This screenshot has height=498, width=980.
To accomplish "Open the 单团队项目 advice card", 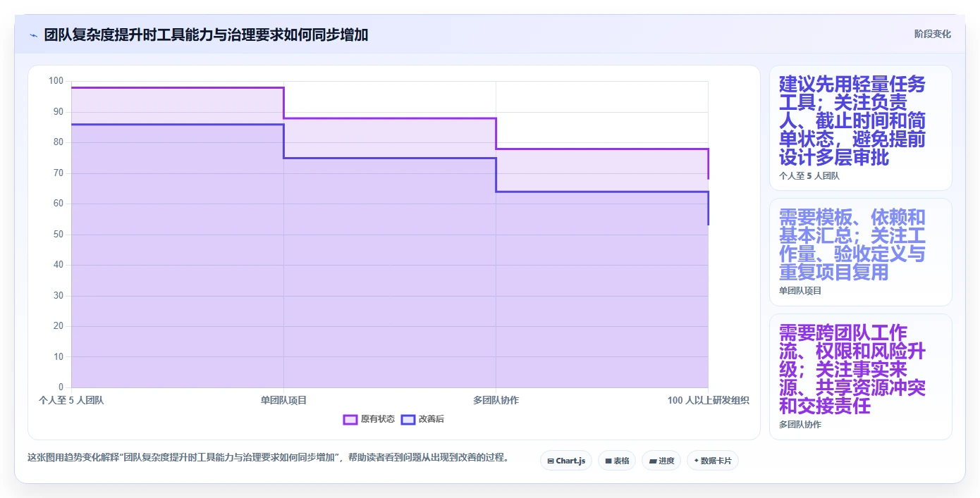I will [x=861, y=252].
